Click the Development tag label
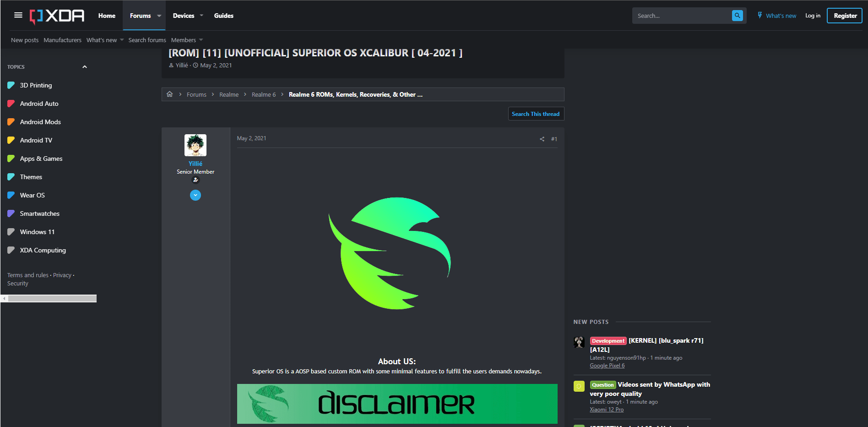Viewport: 868px width, 427px height. point(608,341)
